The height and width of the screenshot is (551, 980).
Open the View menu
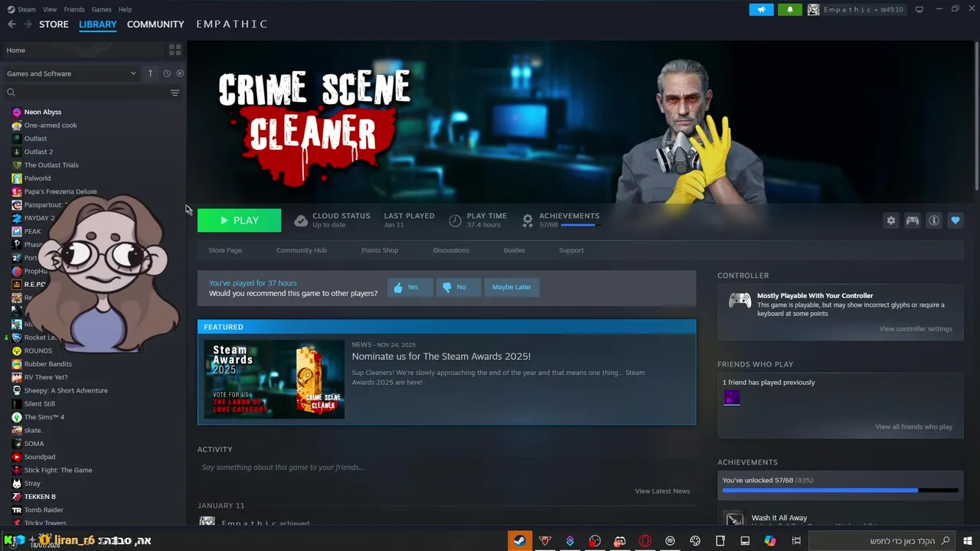tap(50, 9)
